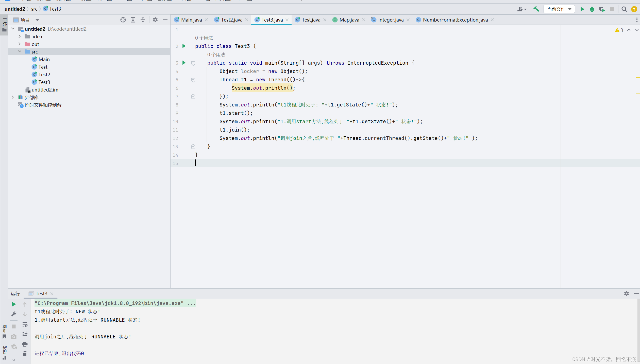Click the java.exe command line in console
The width and height of the screenshot is (640, 364).
115,303
